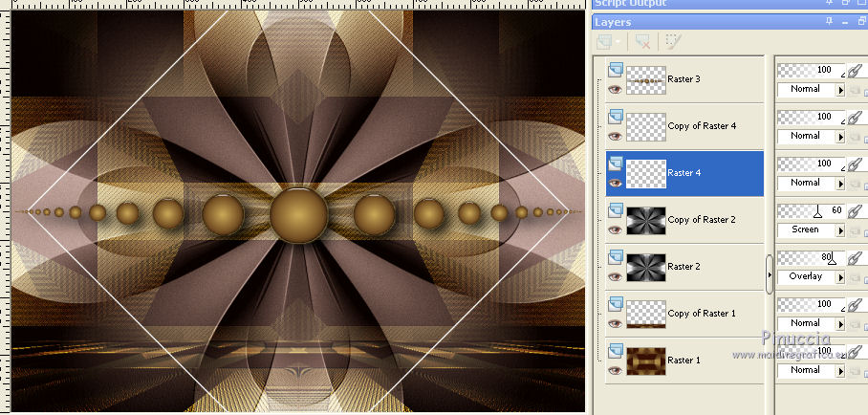Image resolution: width=868 pixels, height=415 pixels.
Task: Click the layer type icon of Raster 1
Action: coord(615,351)
